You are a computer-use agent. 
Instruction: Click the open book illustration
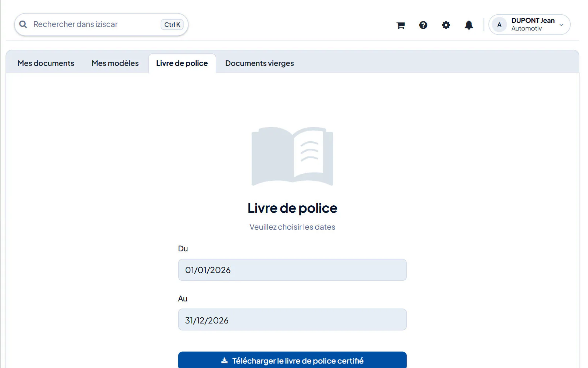pyautogui.click(x=292, y=156)
